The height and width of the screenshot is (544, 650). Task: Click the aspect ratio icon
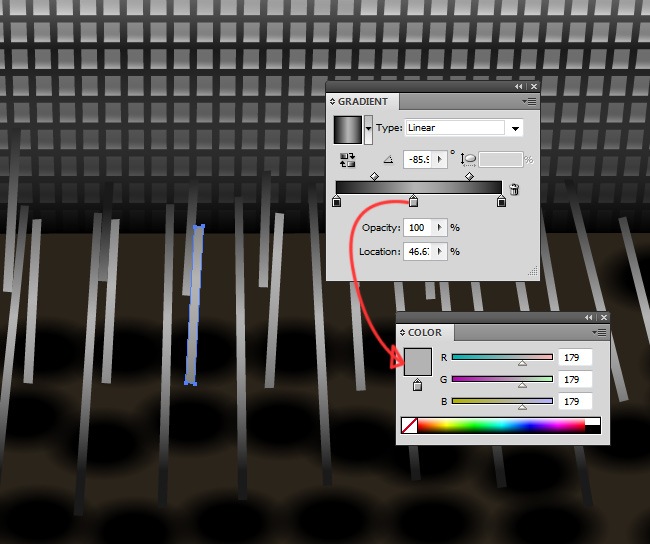click(x=468, y=160)
